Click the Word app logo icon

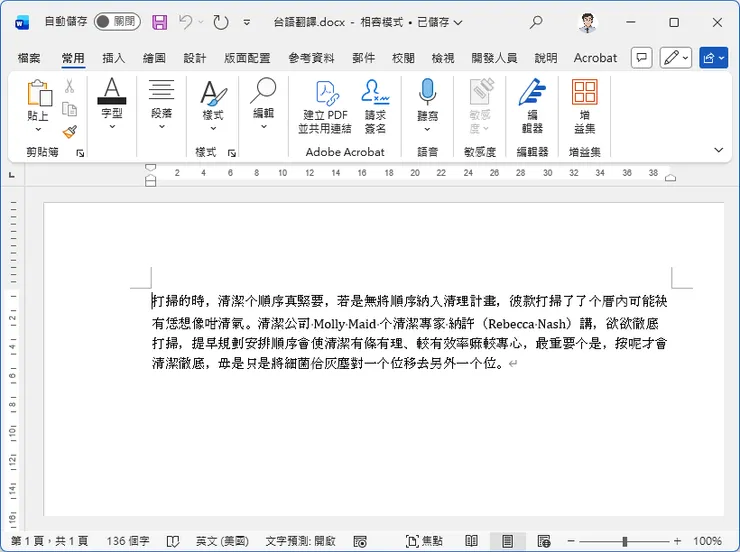point(22,22)
